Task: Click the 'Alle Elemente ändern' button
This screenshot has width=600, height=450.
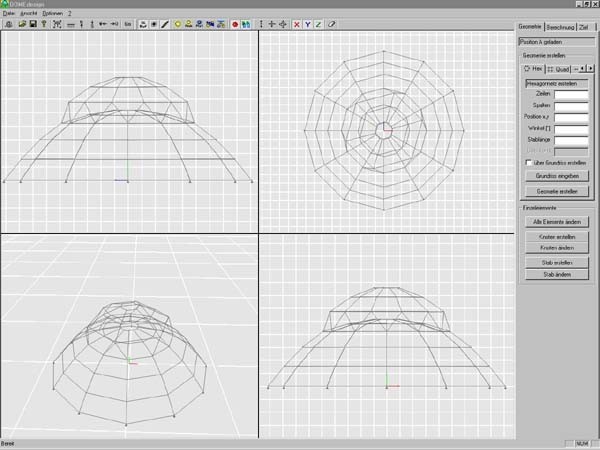Action: click(x=555, y=221)
